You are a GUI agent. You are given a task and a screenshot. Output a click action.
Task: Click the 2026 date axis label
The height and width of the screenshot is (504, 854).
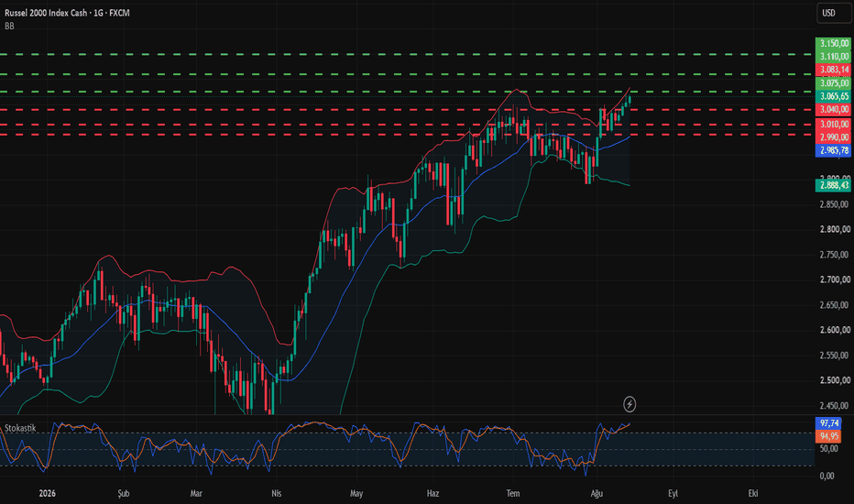48,493
